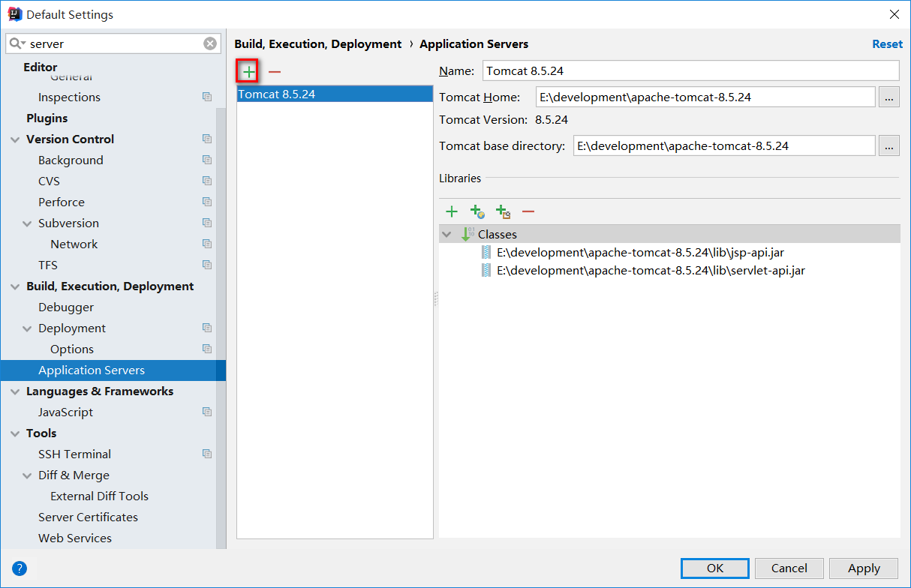
Task: Open Perforce settings
Action: 62,202
